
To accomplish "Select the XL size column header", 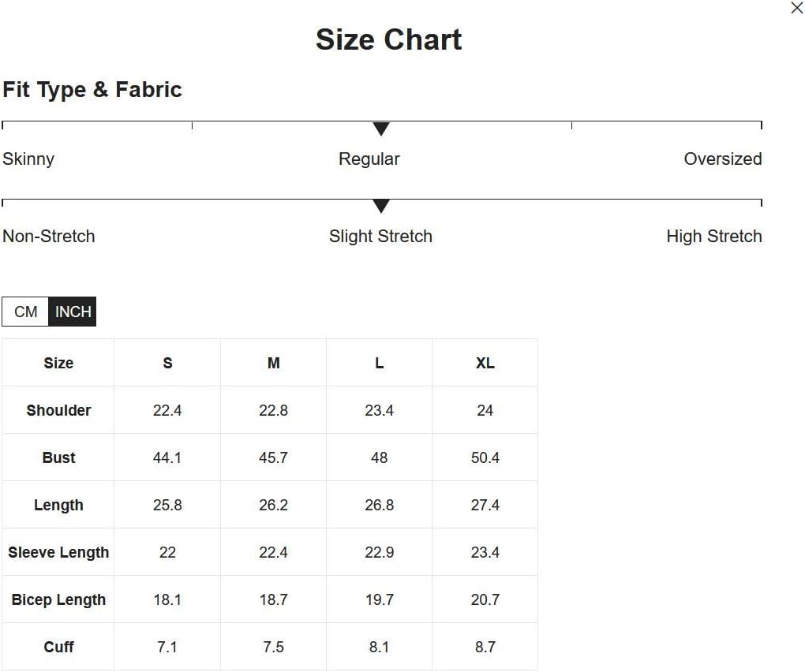I will click(x=485, y=363).
